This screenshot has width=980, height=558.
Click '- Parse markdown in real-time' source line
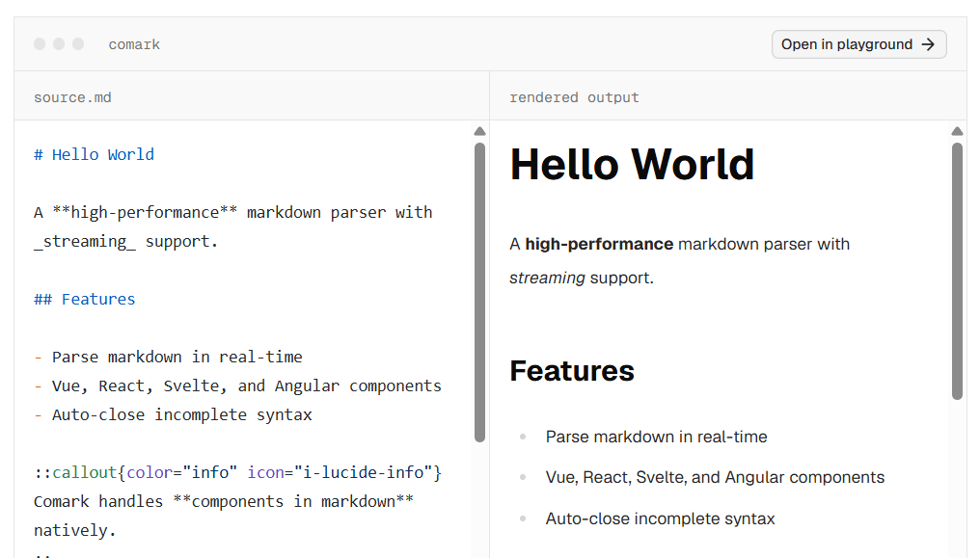(168, 357)
